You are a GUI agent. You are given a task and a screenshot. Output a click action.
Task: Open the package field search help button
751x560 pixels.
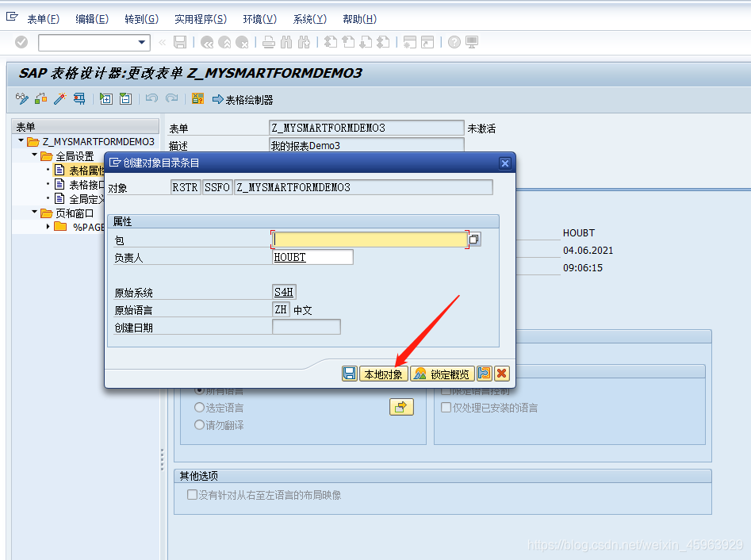(474, 239)
